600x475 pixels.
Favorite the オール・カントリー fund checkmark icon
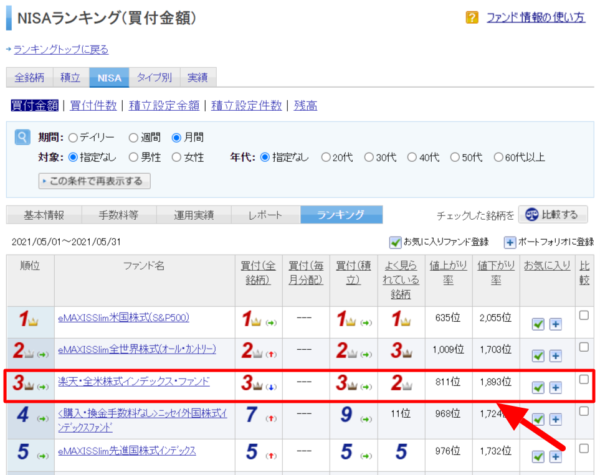538,356
